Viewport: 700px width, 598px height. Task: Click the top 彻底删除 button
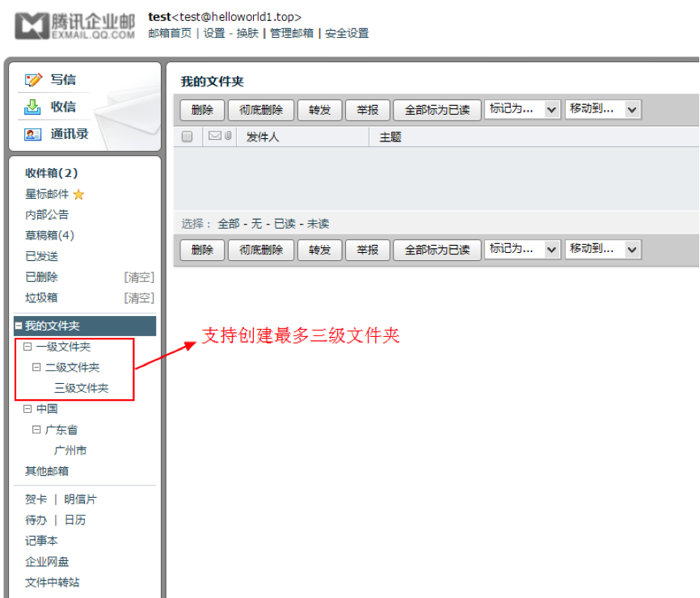click(x=260, y=110)
